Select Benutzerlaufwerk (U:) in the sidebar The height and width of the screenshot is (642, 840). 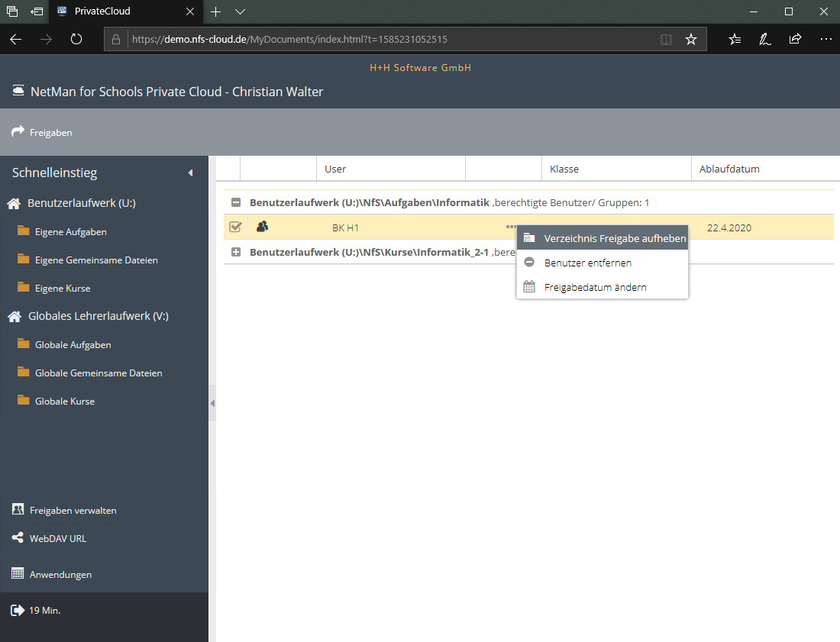click(x=104, y=203)
